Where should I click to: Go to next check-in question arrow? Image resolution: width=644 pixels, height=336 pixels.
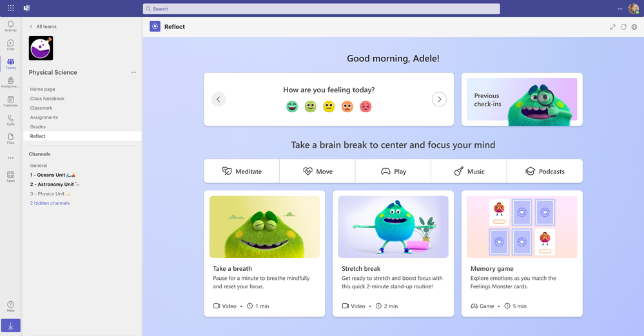(439, 99)
